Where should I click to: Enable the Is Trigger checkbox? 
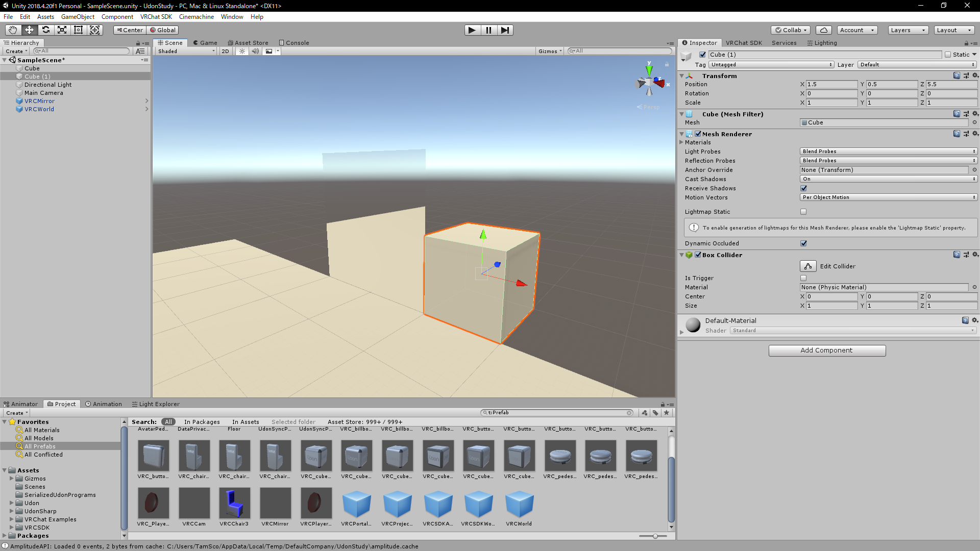tap(803, 278)
